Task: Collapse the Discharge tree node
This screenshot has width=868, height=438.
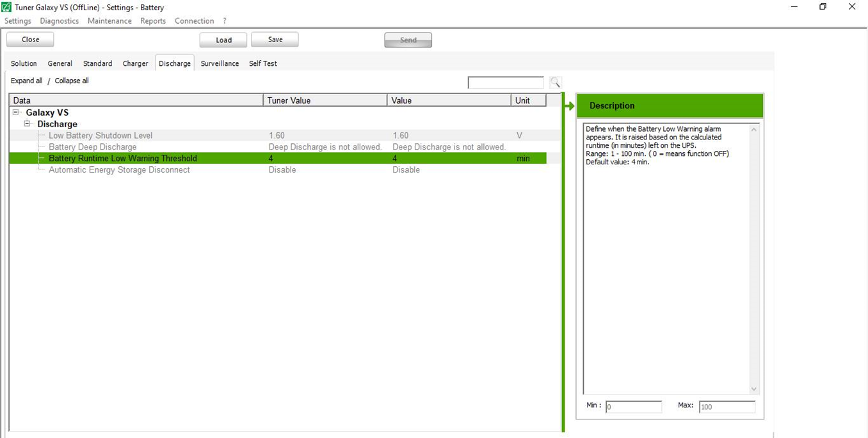Action: click(x=28, y=123)
